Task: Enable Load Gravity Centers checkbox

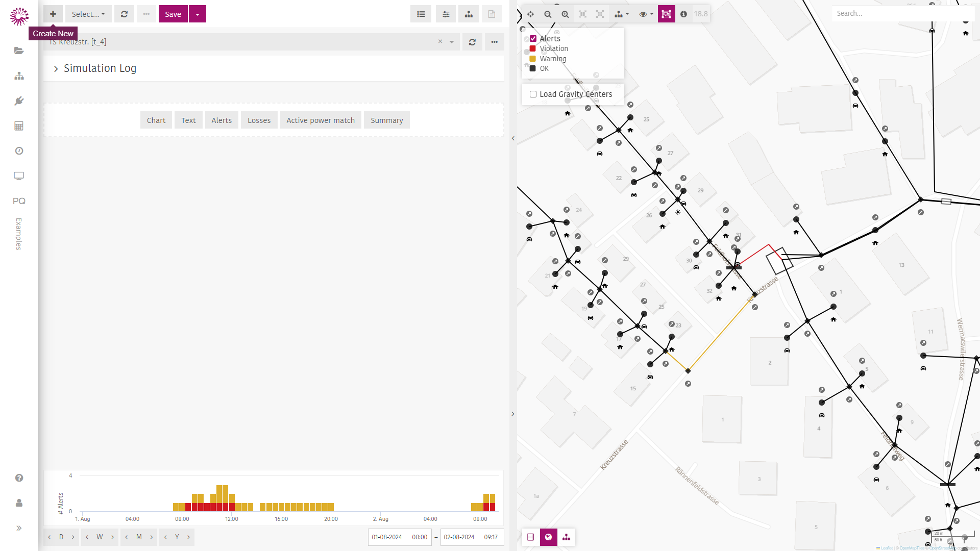Action: click(533, 94)
